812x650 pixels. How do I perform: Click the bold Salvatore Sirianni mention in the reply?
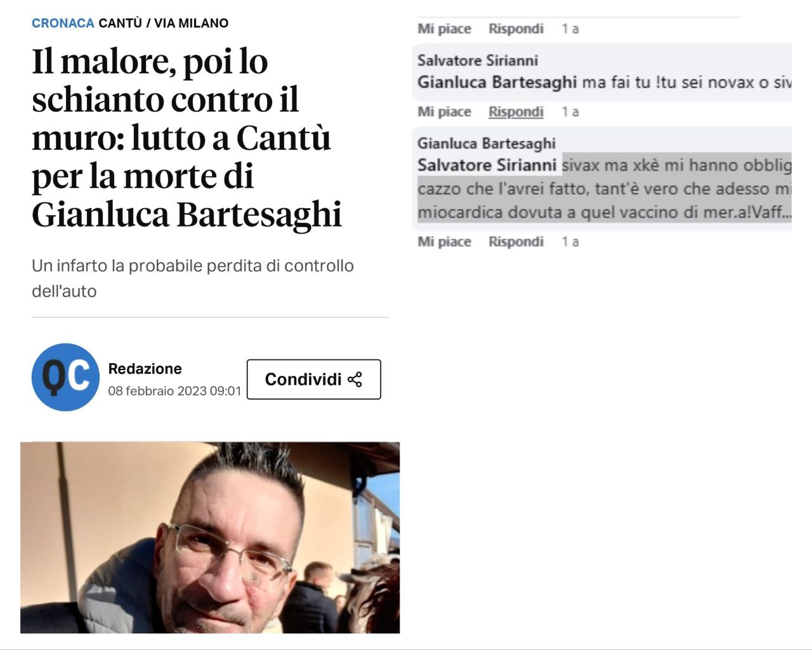pos(487,165)
